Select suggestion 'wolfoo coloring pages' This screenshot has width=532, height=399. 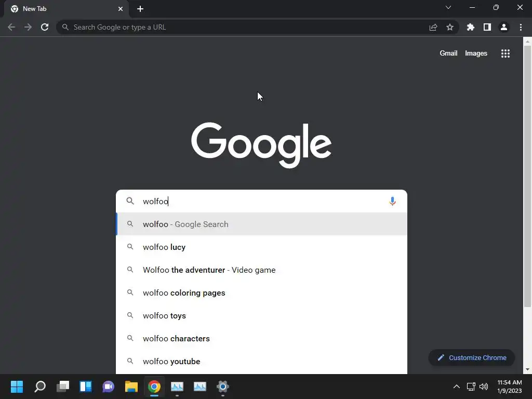[262, 293]
